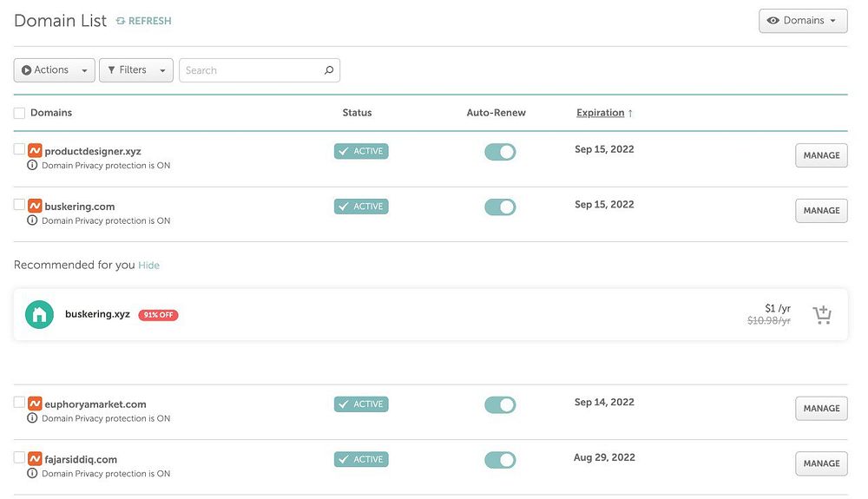The image size is (868, 499).
Task: Click the Namecheap logo icon next to euphoryamarket.com
Action: coord(35,404)
